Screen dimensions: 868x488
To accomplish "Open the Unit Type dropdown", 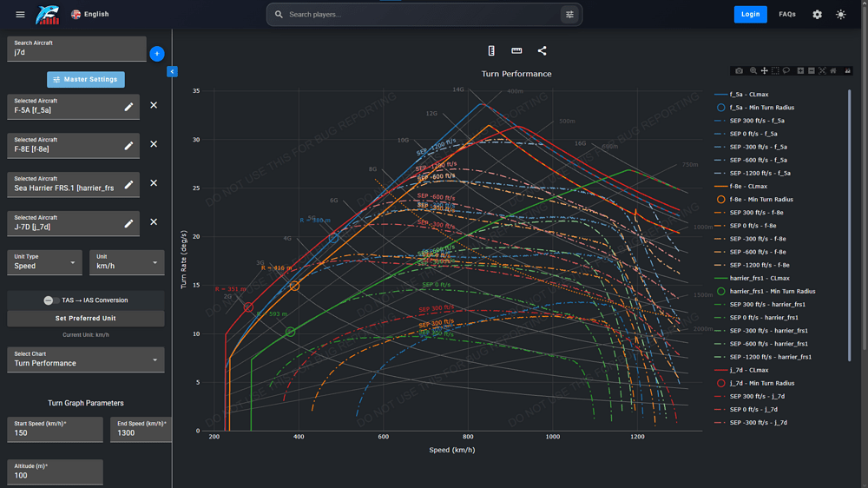I will (44, 262).
